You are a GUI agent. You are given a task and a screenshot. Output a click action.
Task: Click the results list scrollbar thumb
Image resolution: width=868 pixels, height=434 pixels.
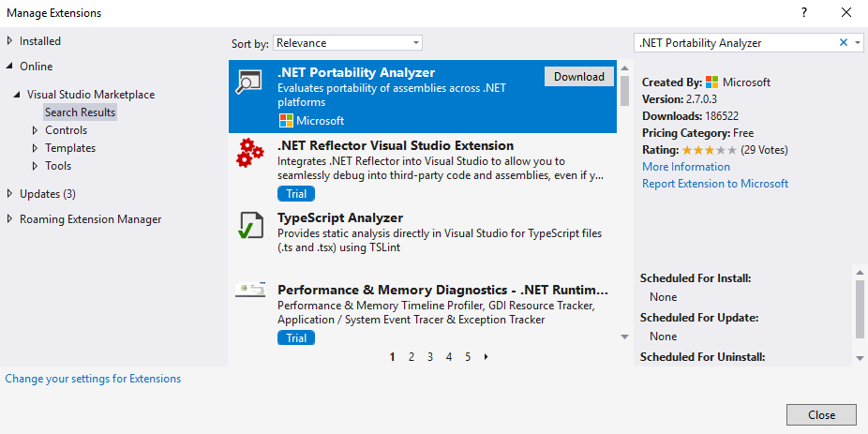point(625,90)
